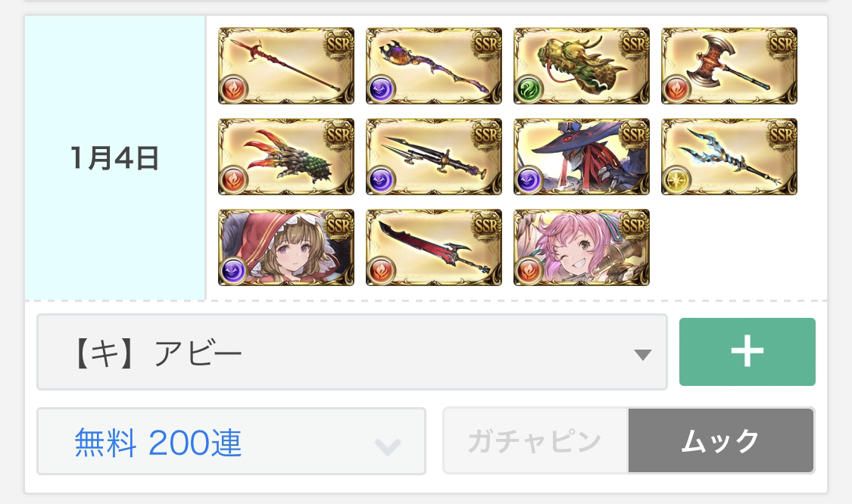
Task: Open the 【キ】アビー character dropdown
Action: 351,352
